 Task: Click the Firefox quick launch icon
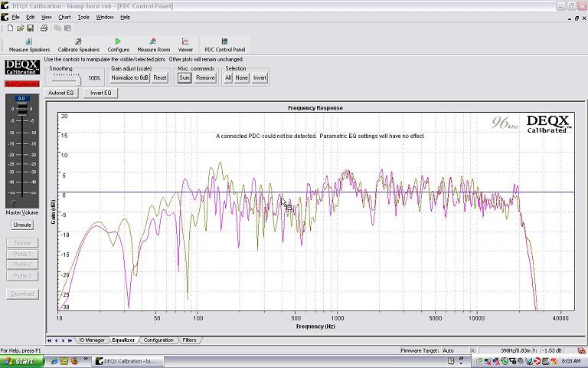point(74,361)
